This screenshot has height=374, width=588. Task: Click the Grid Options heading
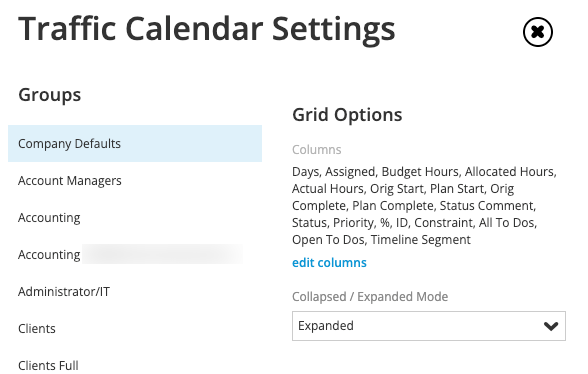pos(347,115)
